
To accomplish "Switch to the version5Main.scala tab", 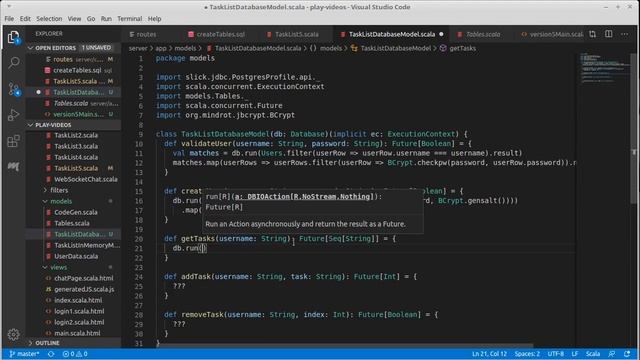I will pos(551,34).
